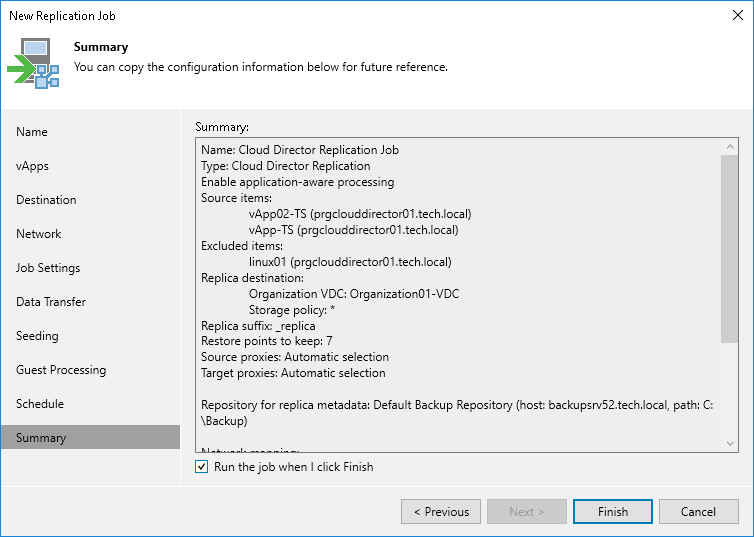
Task: Click the replication job wizard icon
Action: pyautogui.click(x=35, y=64)
